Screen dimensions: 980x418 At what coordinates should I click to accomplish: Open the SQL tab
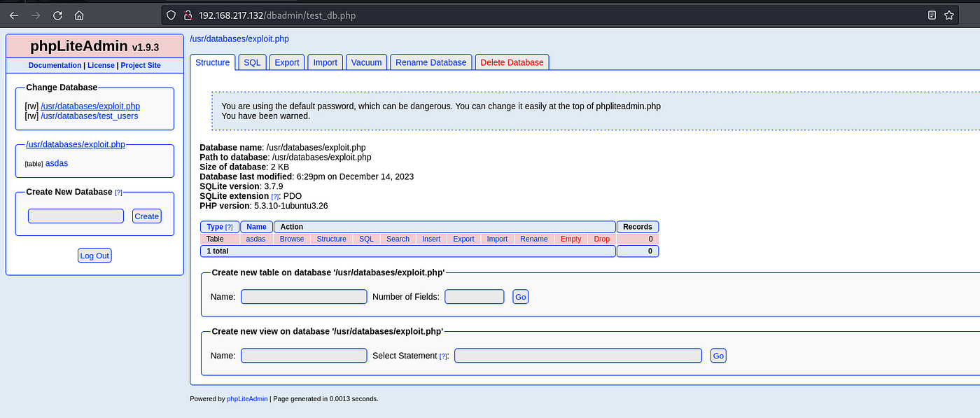click(x=252, y=62)
